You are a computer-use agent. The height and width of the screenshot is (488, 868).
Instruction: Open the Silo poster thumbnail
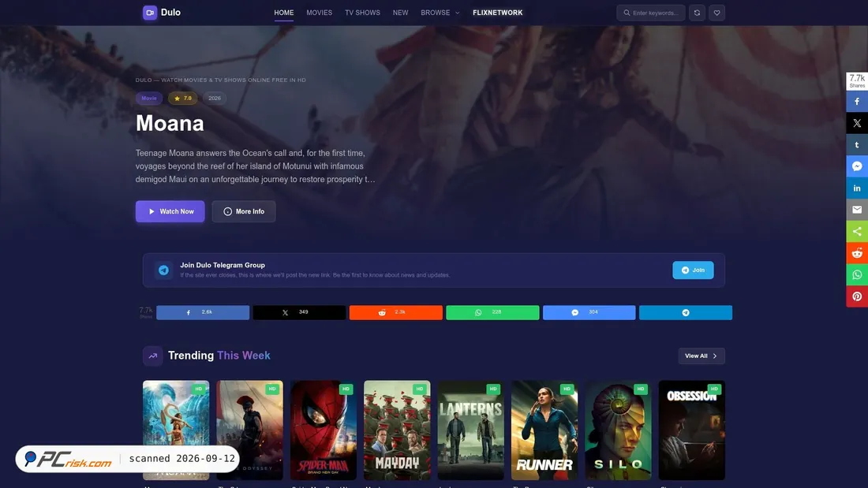coord(618,430)
